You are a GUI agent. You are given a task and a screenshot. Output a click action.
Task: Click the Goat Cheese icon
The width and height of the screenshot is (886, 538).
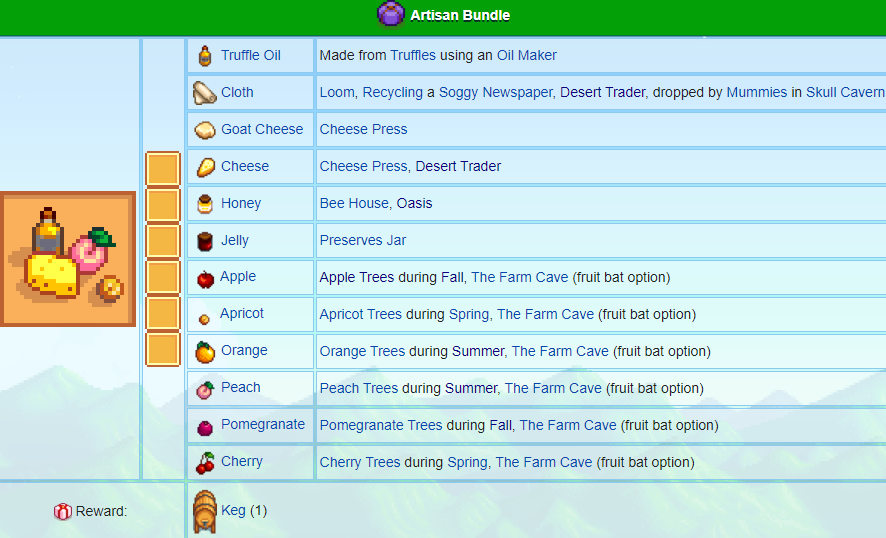[205, 130]
